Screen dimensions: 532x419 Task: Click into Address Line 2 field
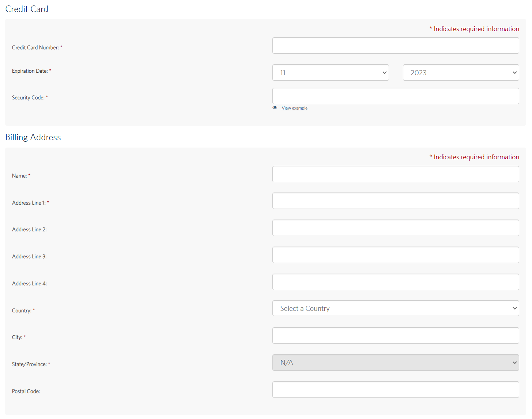point(395,228)
